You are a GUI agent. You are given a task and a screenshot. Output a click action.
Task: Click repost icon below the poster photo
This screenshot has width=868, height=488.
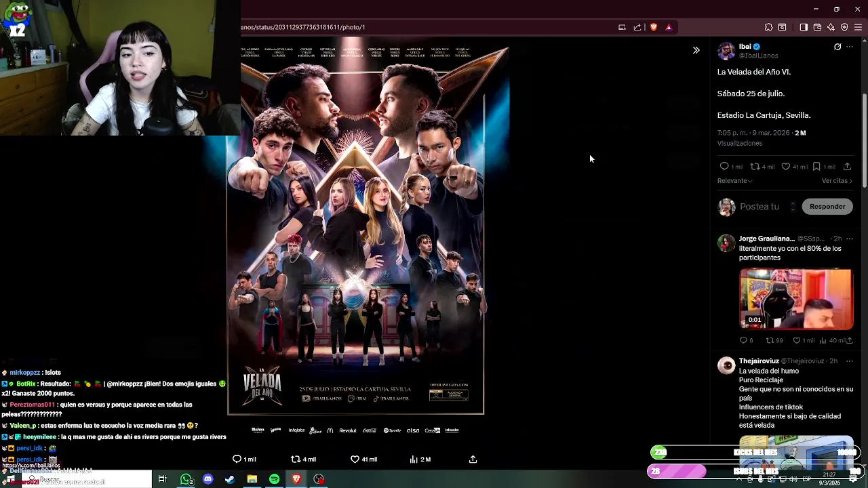click(295, 459)
